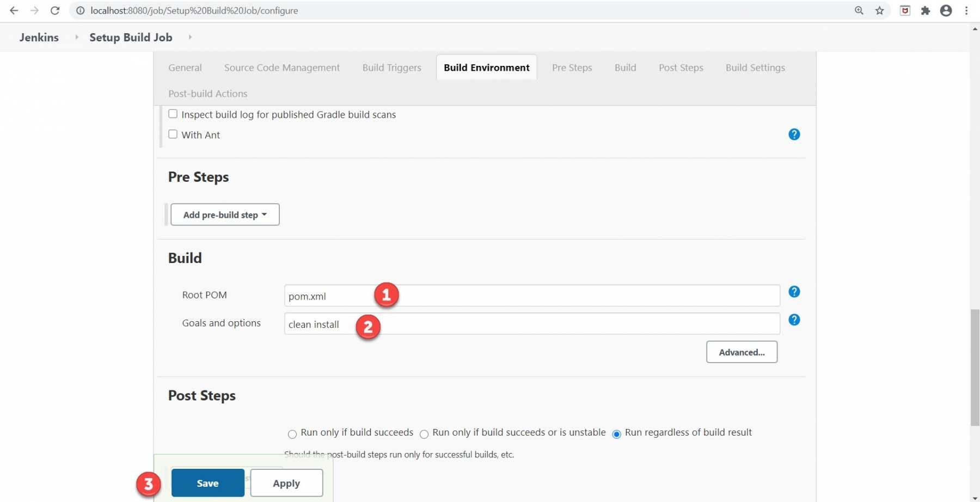This screenshot has width=980, height=502.
Task: Click the browser back arrow
Action: (x=14, y=10)
